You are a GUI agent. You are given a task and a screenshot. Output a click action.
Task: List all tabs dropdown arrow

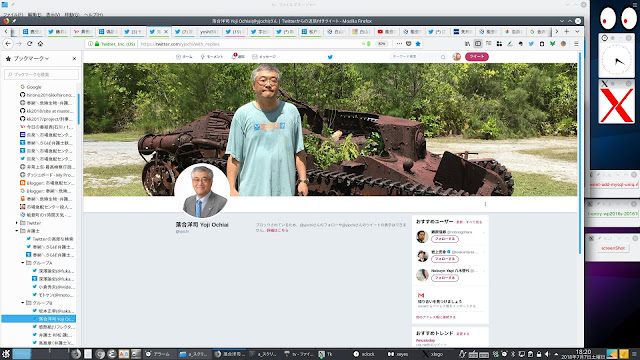click(577, 31)
